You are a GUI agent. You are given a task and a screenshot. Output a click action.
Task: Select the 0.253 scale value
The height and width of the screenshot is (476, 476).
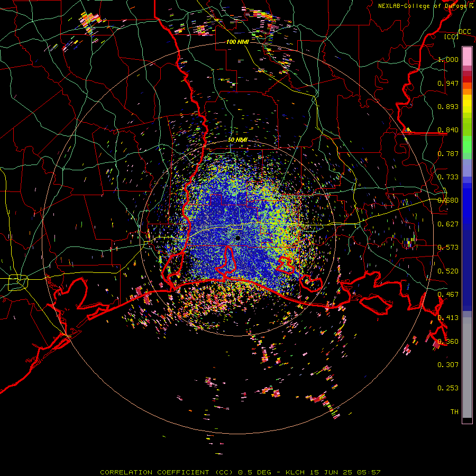(448, 388)
